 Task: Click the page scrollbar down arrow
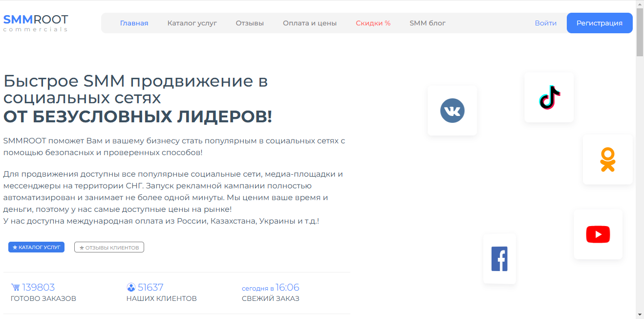(640, 314)
